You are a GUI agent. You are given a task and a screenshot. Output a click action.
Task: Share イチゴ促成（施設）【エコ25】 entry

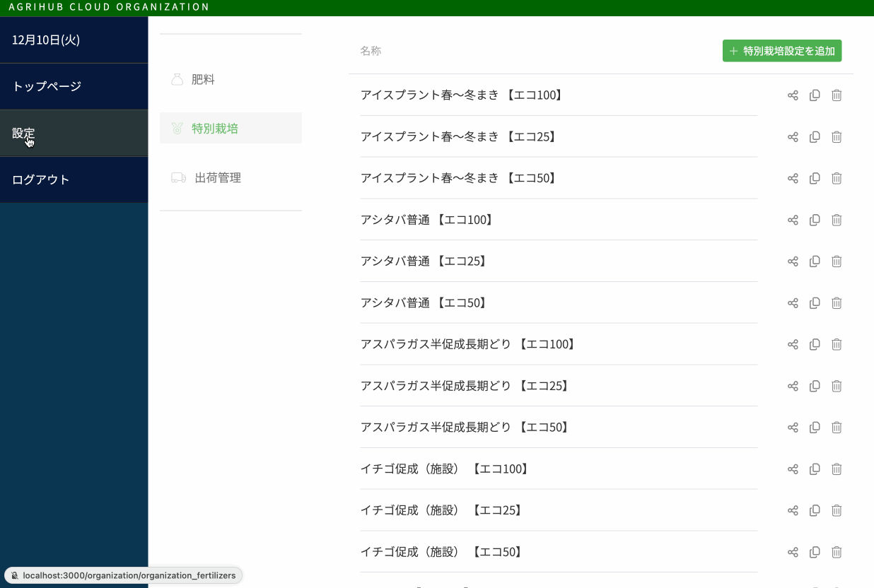pos(793,511)
